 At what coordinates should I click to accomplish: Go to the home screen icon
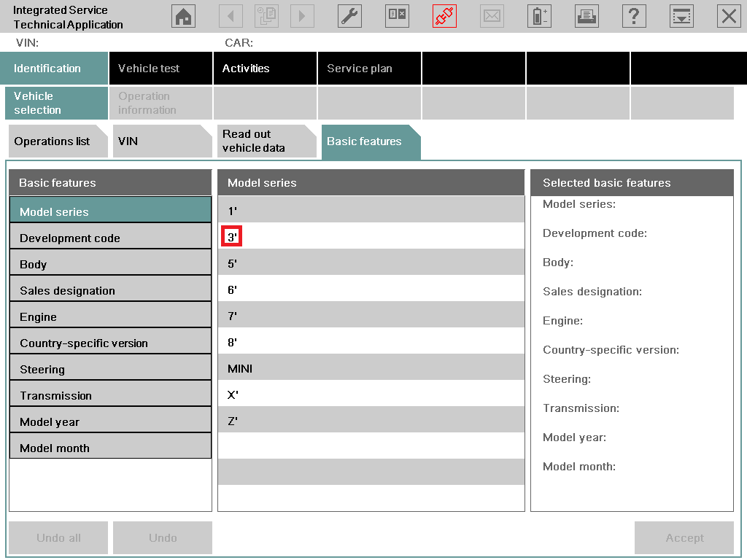(183, 16)
